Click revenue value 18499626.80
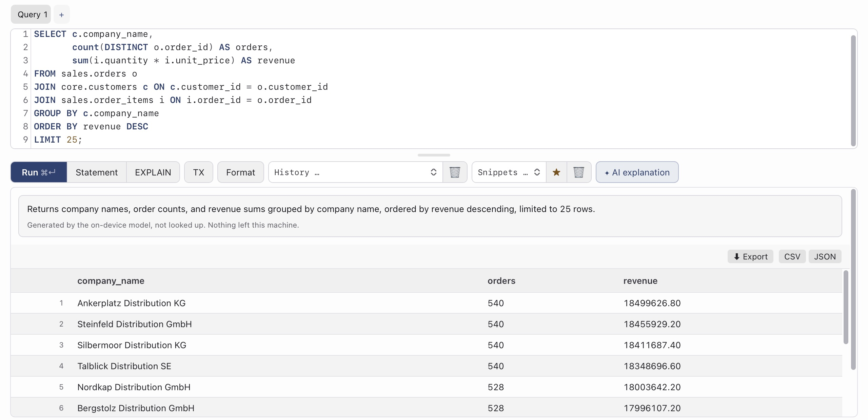 tap(652, 303)
